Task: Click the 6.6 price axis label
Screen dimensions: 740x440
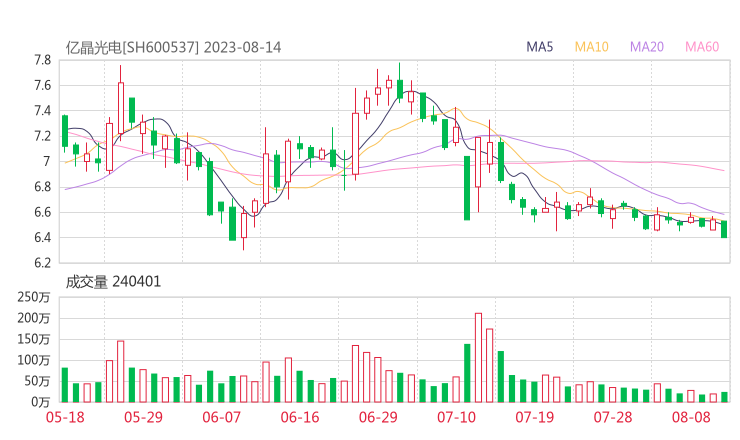Action: click(42, 212)
